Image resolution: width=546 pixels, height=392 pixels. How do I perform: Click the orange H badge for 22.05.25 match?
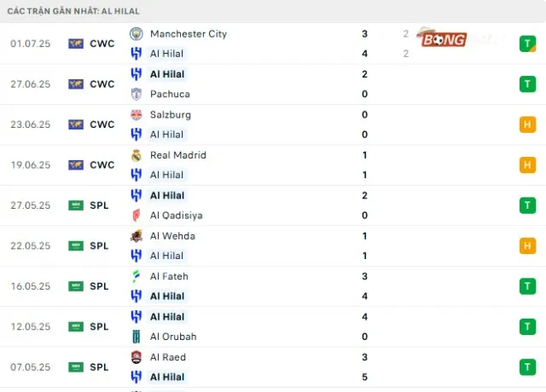point(526,246)
